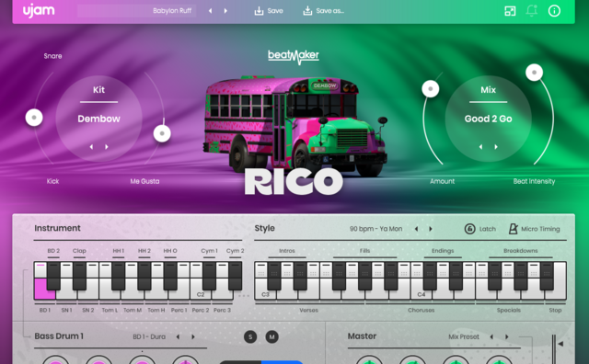This screenshot has height=364, width=589.
Task: Select previous Mix Preset arrow
Action: [x=491, y=336]
